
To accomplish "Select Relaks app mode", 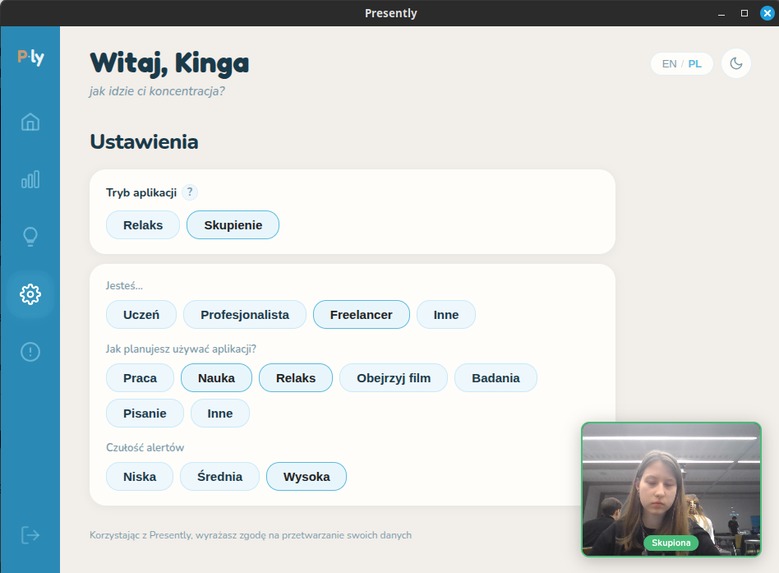I will (x=143, y=225).
